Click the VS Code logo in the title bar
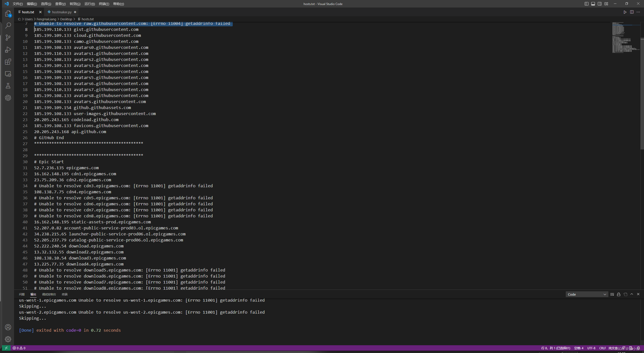 tap(7, 4)
